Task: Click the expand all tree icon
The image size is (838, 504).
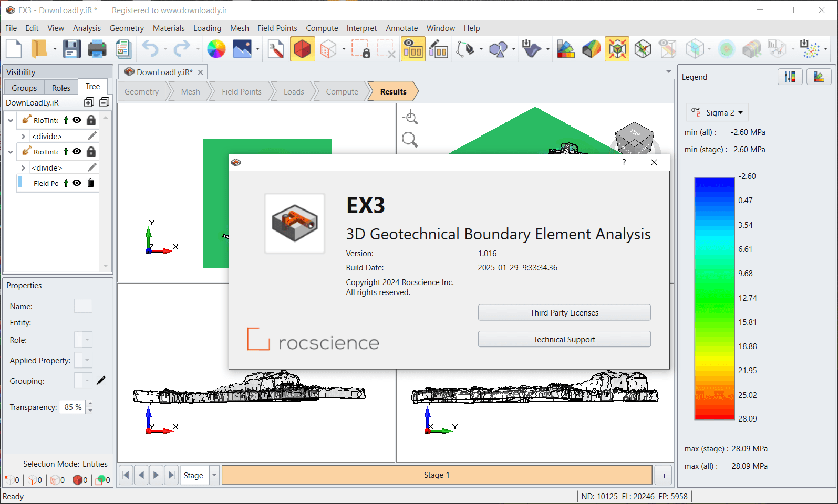Action: (x=89, y=102)
